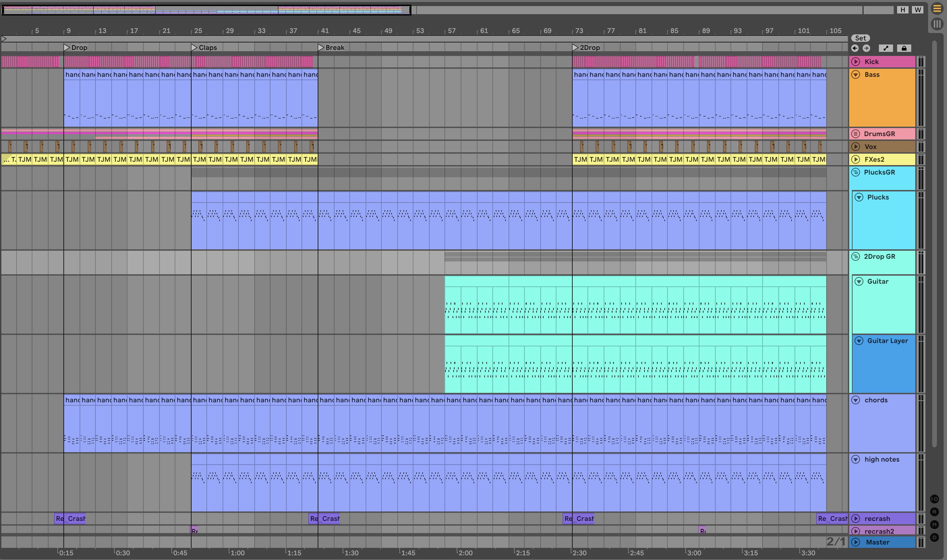The height and width of the screenshot is (560, 947).
Task: Jump to the next locator arrow
Action: click(867, 48)
